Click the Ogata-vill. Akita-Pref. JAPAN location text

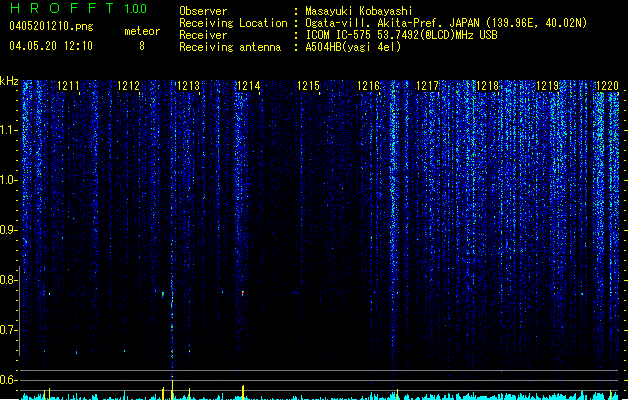pos(446,23)
